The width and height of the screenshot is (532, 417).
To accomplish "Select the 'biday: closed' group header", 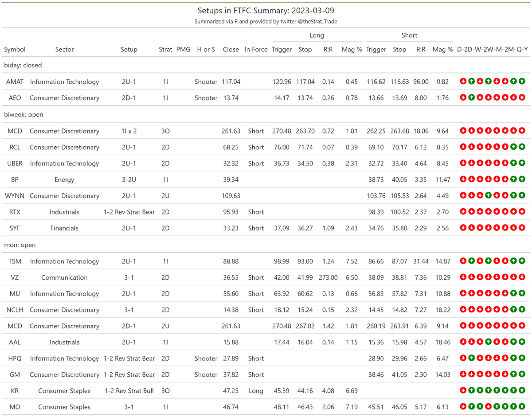I will (x=23, y=65).
